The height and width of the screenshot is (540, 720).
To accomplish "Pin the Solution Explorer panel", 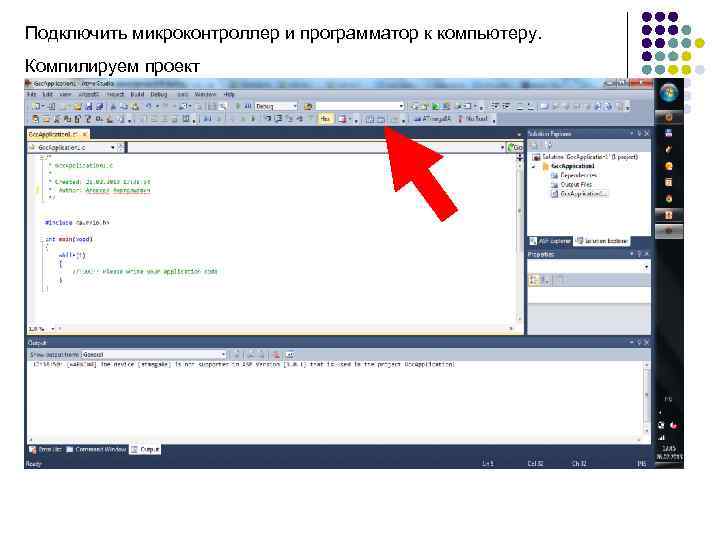I will pyautogui.click(x=639, y=134).
